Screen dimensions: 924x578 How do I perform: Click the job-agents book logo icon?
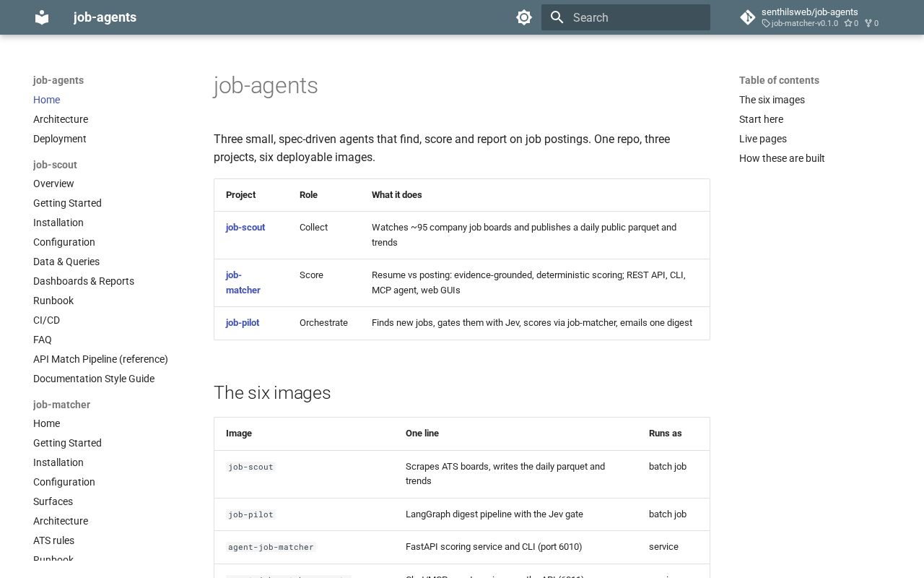click(x=42, y=17)
